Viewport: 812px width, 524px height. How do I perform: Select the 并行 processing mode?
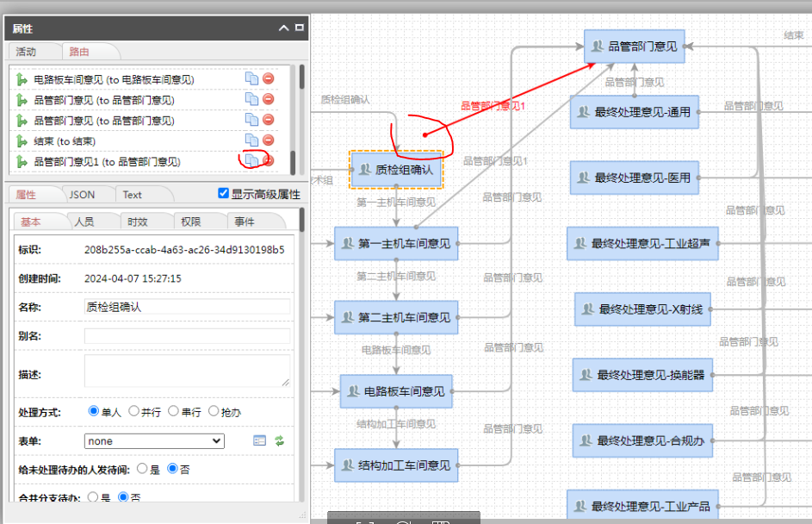[x=133, y=411]
